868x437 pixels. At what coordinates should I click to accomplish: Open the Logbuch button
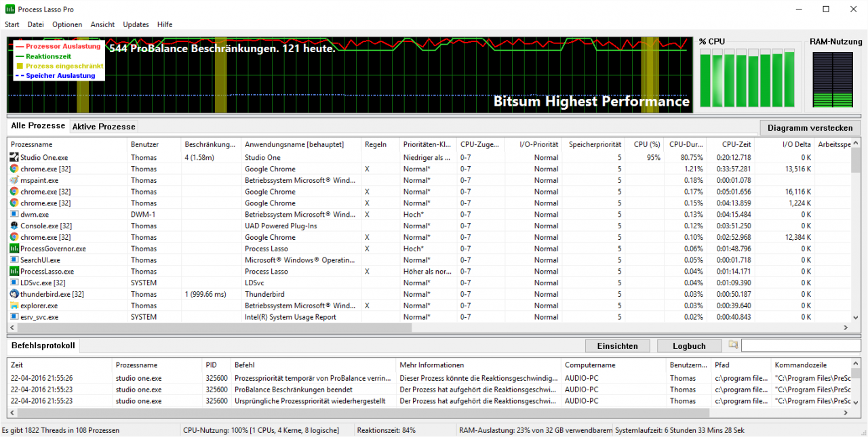[689, 346]
